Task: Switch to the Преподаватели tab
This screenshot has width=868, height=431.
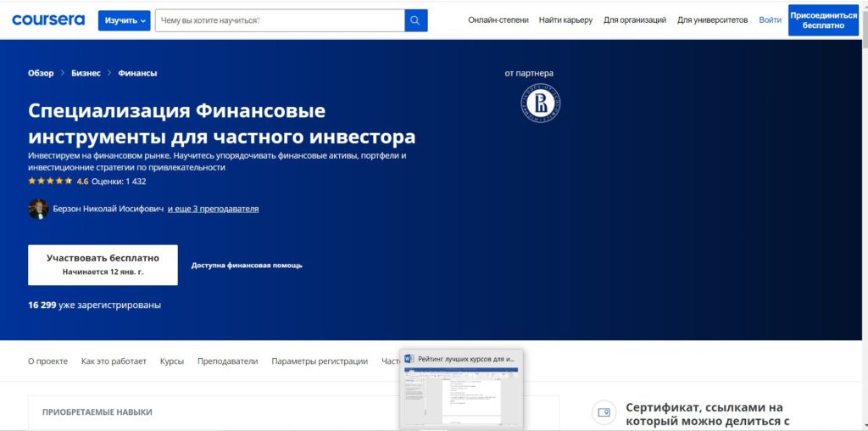Action: [227, 361]
